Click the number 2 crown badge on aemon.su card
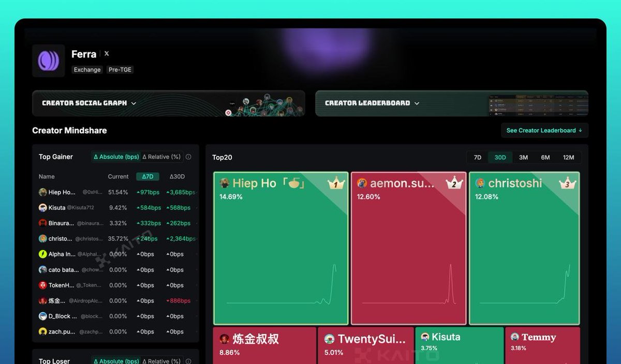Viewport: 621px width, 364px height. 454,183
